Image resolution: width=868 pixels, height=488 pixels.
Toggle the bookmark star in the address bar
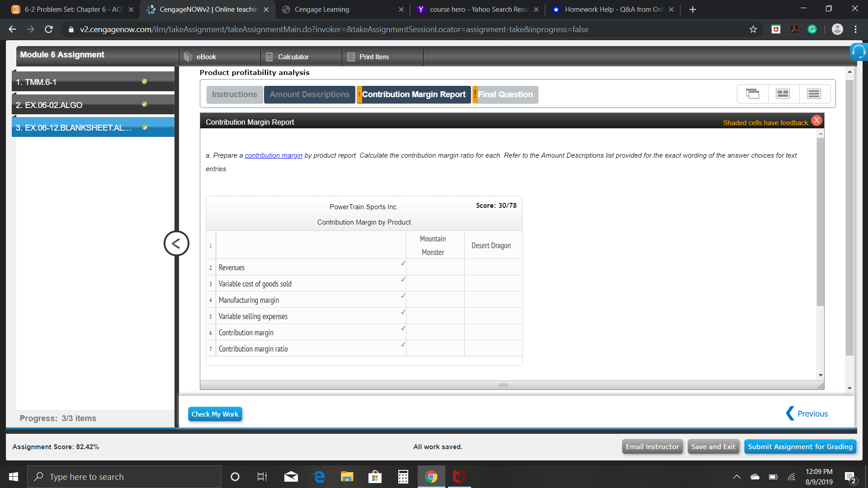pos(753,29)
